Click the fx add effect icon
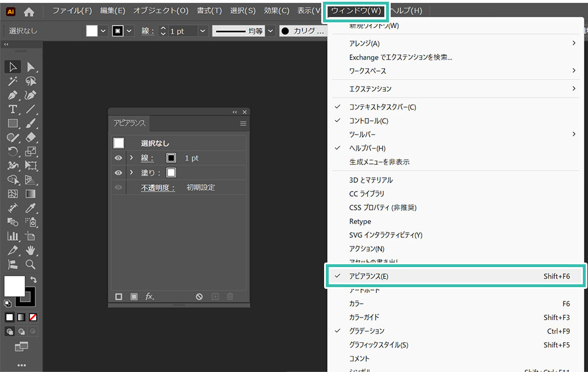This screenshot has height=372, width=588. (x=150, y=296)
